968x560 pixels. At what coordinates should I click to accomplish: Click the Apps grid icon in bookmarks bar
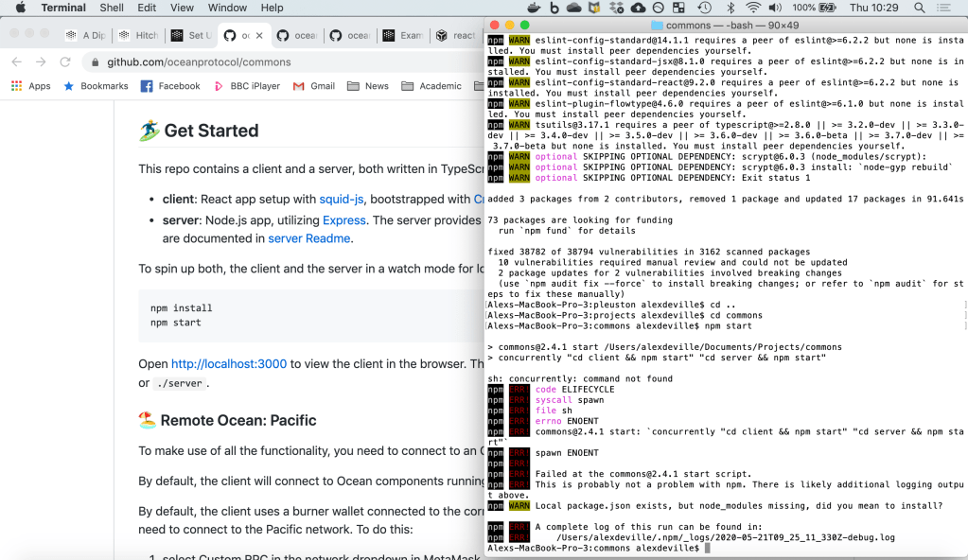coord(16,86)
